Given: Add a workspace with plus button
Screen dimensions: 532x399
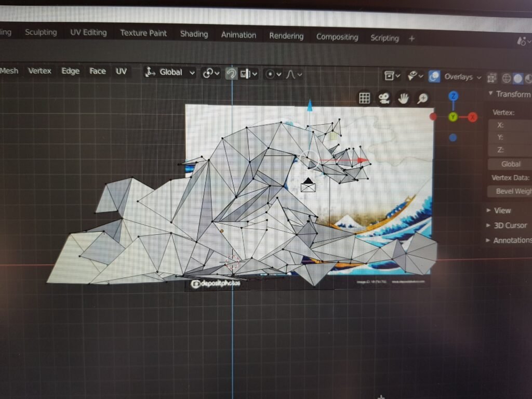Looking at the screenshot, I should 412,38.
